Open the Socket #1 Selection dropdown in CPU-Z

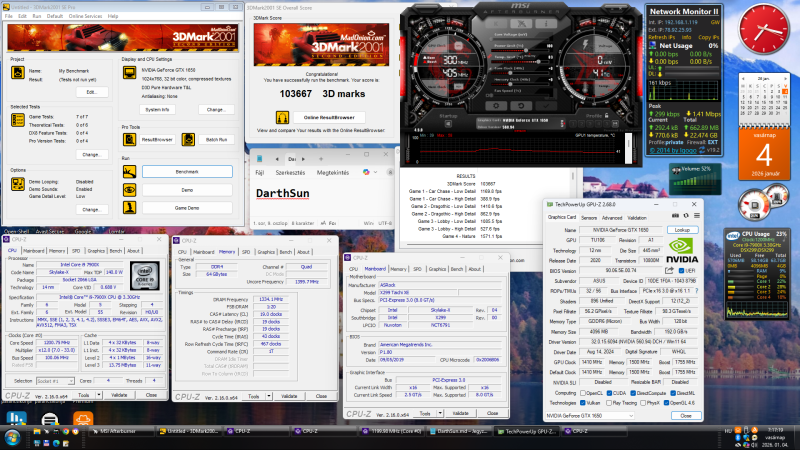[x=55, y=381]
